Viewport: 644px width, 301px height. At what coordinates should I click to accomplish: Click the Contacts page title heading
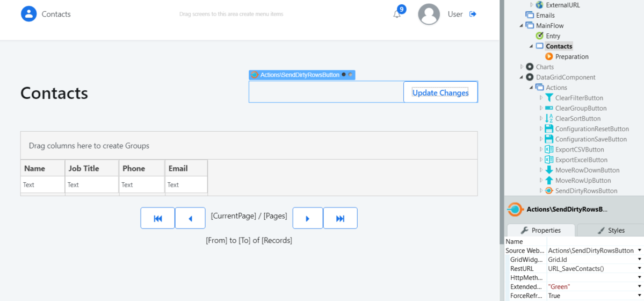[54, 93]
